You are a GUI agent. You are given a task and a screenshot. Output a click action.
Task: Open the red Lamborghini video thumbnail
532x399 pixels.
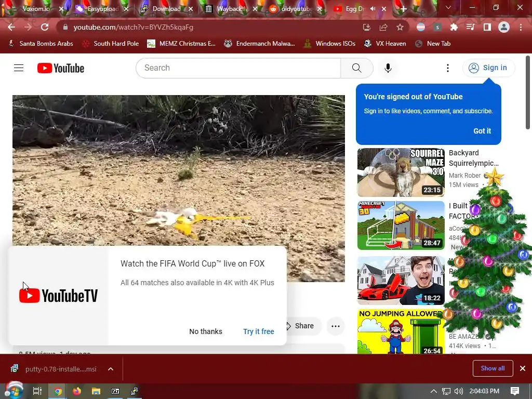click(401, 281)
